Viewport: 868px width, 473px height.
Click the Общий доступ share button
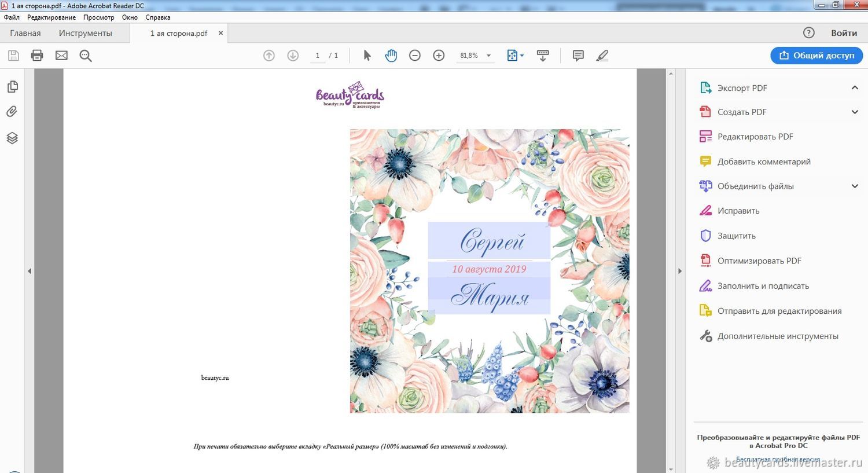coord(816,56)
